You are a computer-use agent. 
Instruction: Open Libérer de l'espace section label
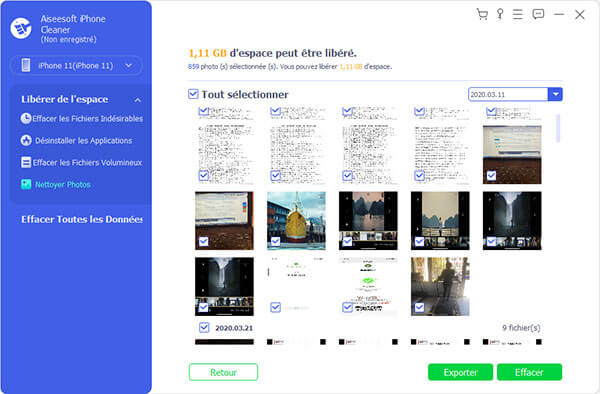point(65,99)
